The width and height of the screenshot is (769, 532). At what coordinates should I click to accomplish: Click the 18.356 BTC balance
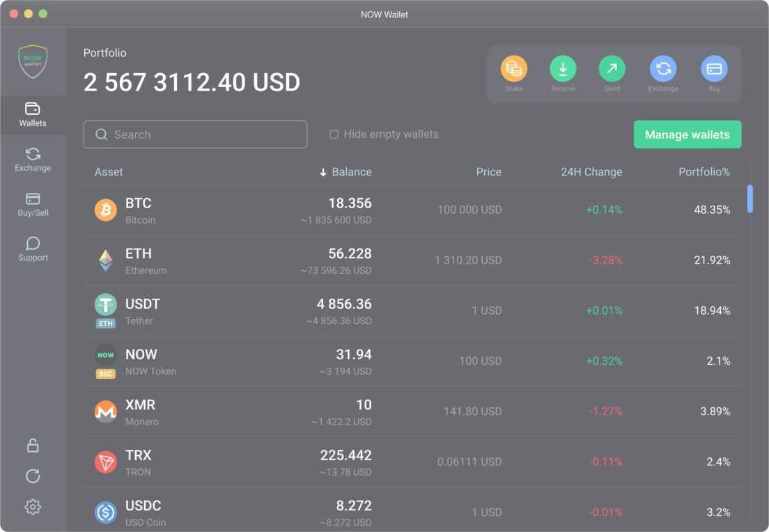click(x=350, y=203)
